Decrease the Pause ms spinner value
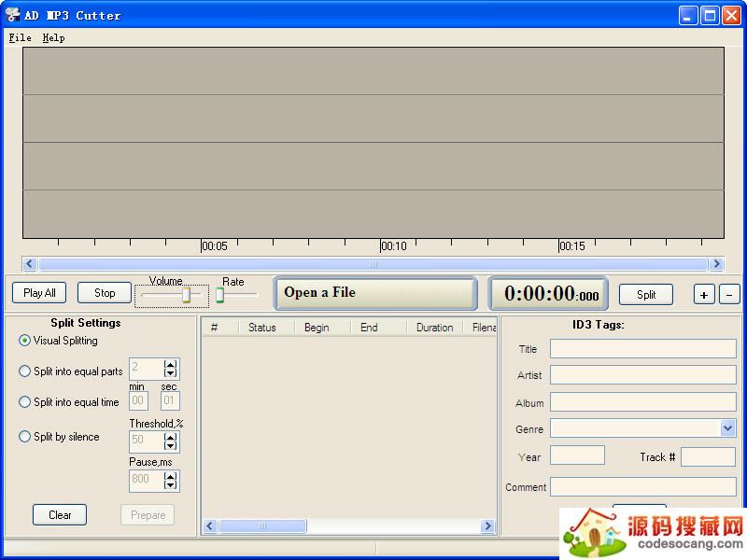Viewport: 747px width, 560px height. click(170, 484)
